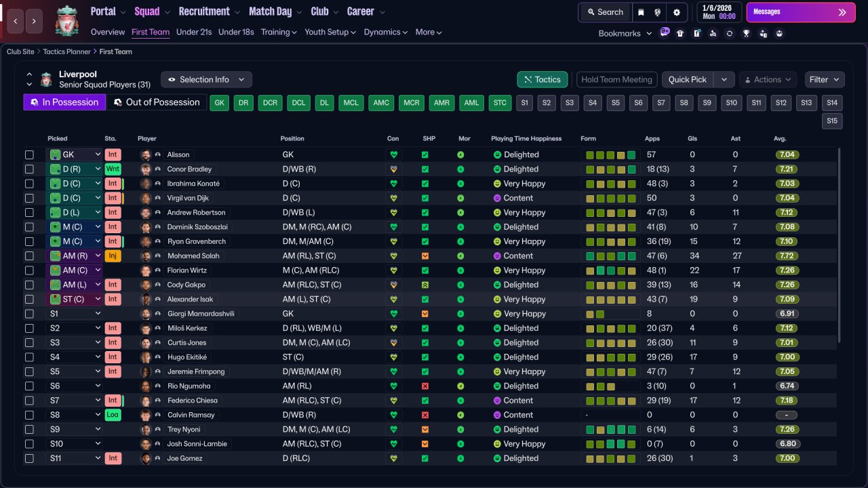Open the settings gear icon
This screenshot has width=868, height=488.
point(676,12)
